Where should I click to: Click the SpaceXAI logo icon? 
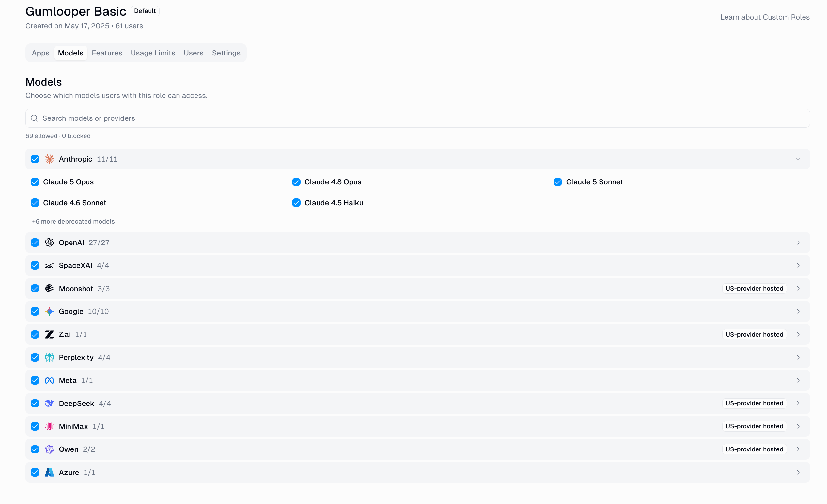click(49, 266)
